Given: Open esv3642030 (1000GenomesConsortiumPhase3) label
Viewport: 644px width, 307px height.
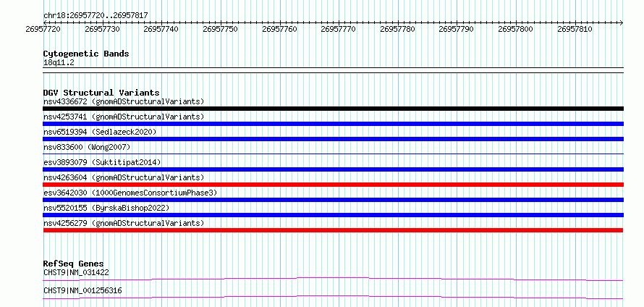Looking at the screenshot, I should coord(130,193).
